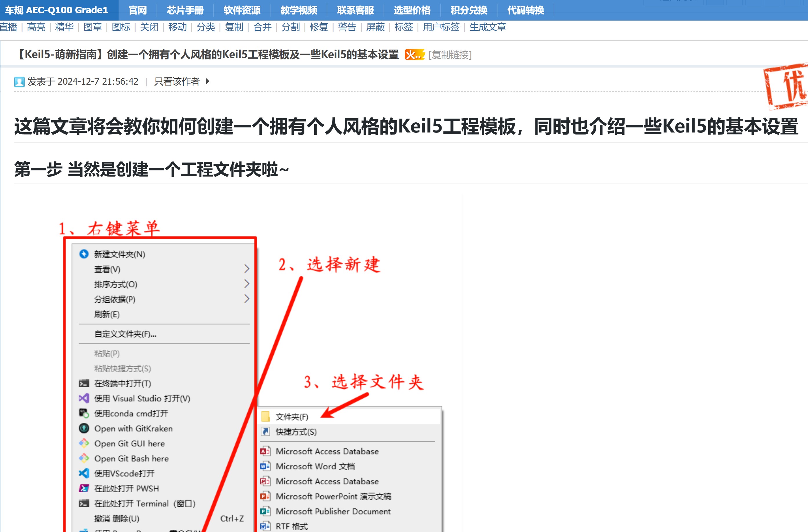The height and width of the screenshot is (532, 808).
Task: Click the icon beside 在此处打开 Terminal (窗口)
Action: click(x=84, y=503)
